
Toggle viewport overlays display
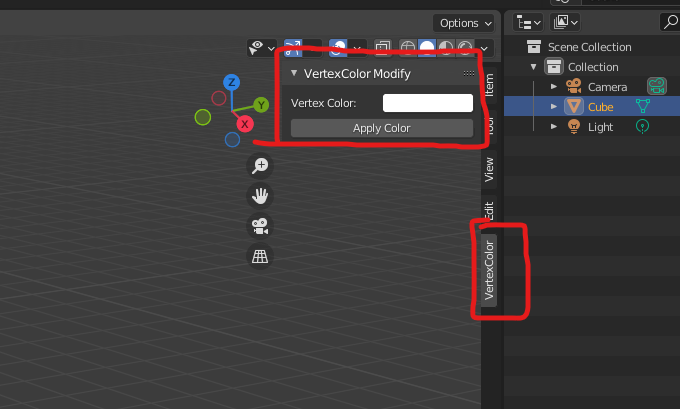[338, 48]
